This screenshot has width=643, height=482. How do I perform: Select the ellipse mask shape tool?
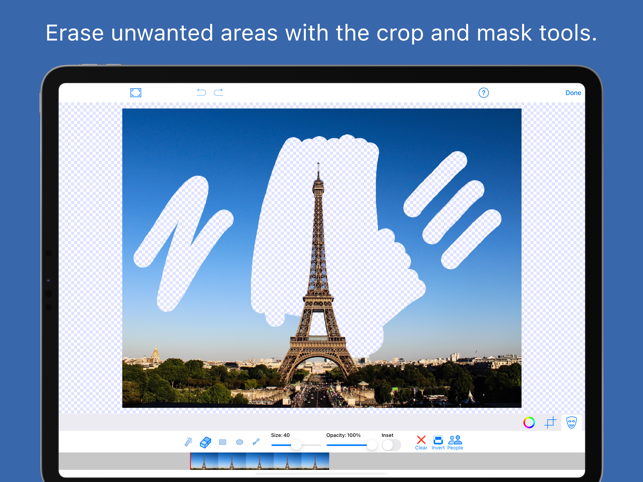point(239,442)
